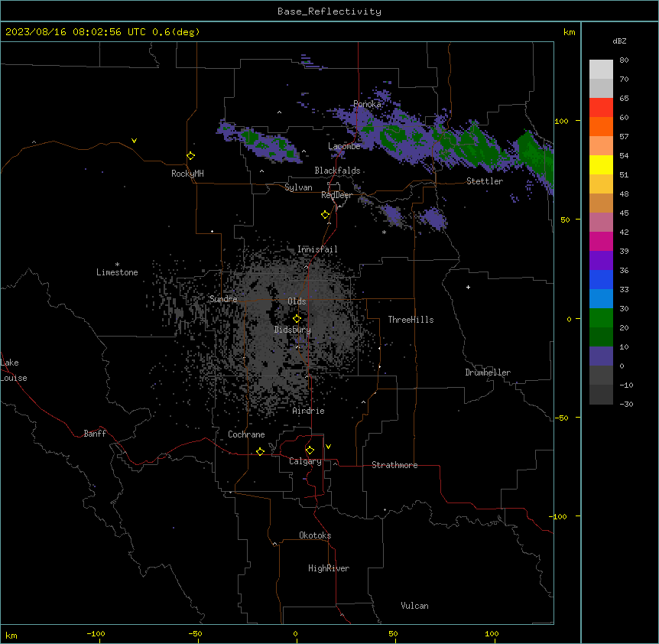Click the dBZ legend heading
Image resolution: width=659 pixels, height=644 pixels.
[x=619, y=41]
